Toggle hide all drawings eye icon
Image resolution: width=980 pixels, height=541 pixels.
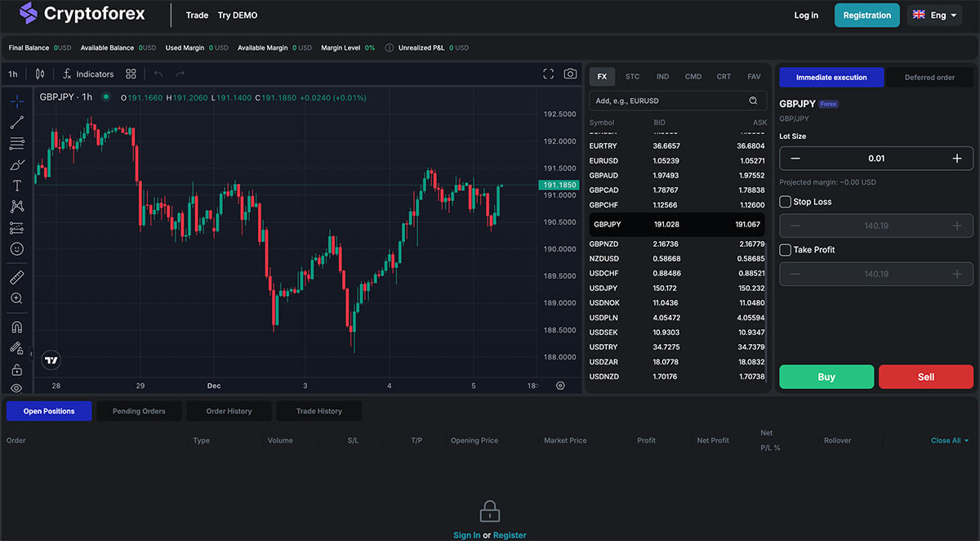pyautogui.click(x=16, y=388)
